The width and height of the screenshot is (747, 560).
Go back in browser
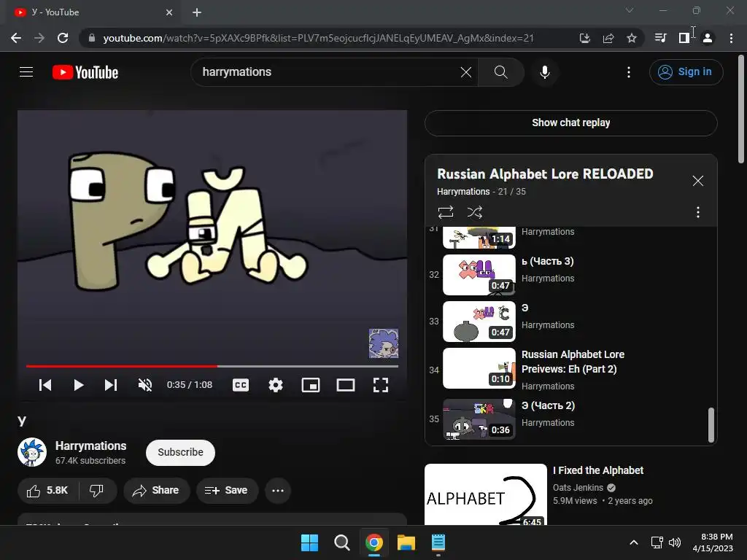(x=16, y=38)
